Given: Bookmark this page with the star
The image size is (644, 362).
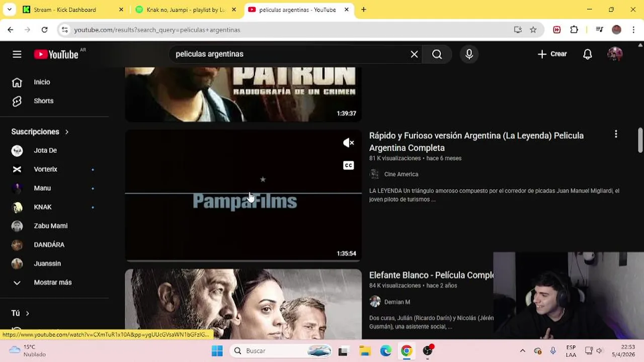Looking at the screenshot, I should pos(533,30).
